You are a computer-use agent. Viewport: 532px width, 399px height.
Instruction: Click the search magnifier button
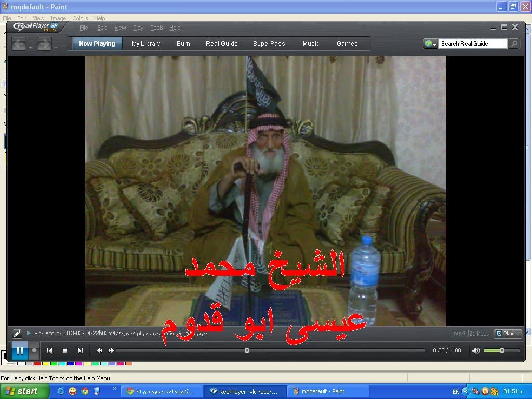514,44
